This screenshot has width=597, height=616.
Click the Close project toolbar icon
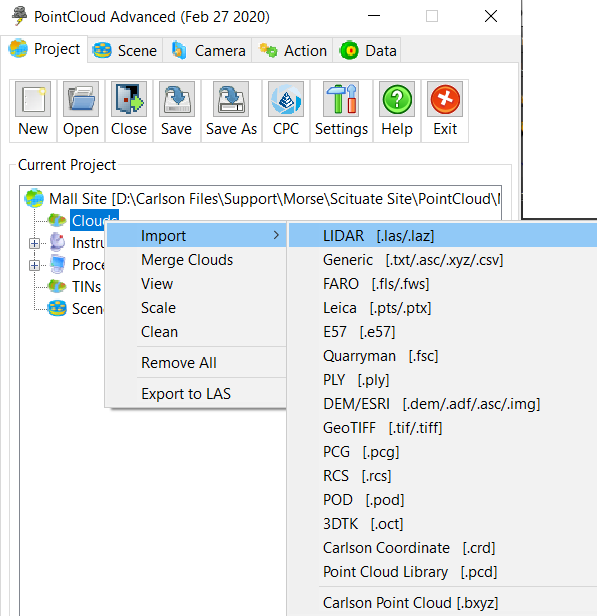click(x=129, y=99)
